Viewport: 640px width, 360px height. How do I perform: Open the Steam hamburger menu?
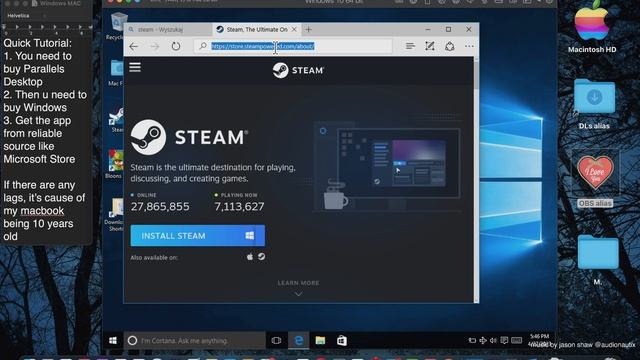click(135, 67)
